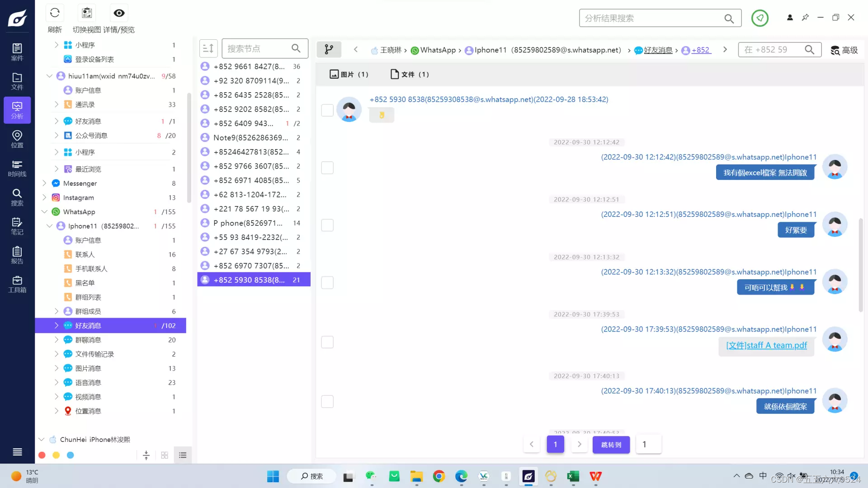Click the sort order icon beside 搜索节点
The width and height of the screenshot is (868, 488).
[x=208, y=48]
